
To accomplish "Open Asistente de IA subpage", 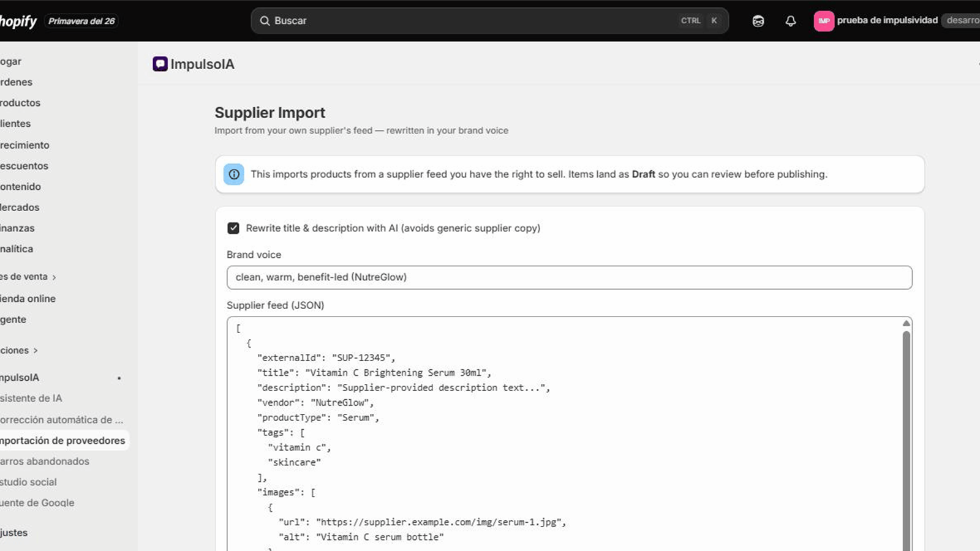I will [31, 399].
